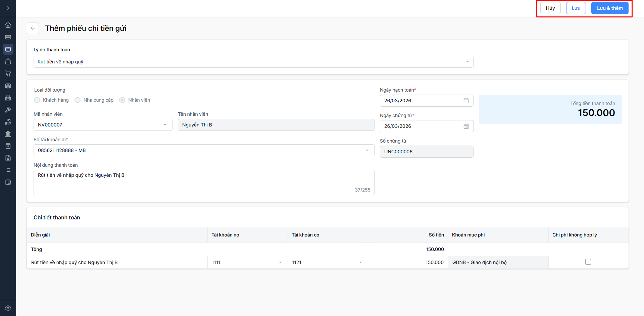Tick the Chi phí không hợp lý checkbox
The width and height of the screenshot is (644, 316).
coord(588,262)
